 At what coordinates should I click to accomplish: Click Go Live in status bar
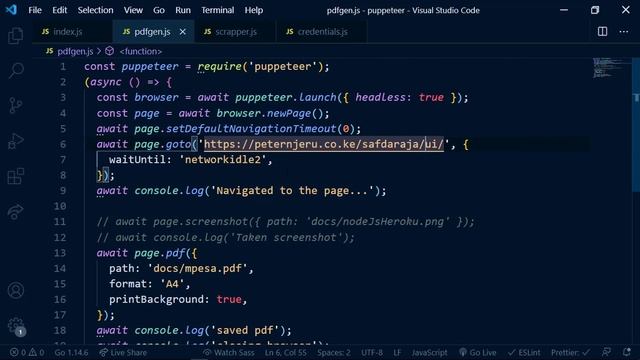coord(477,353)
